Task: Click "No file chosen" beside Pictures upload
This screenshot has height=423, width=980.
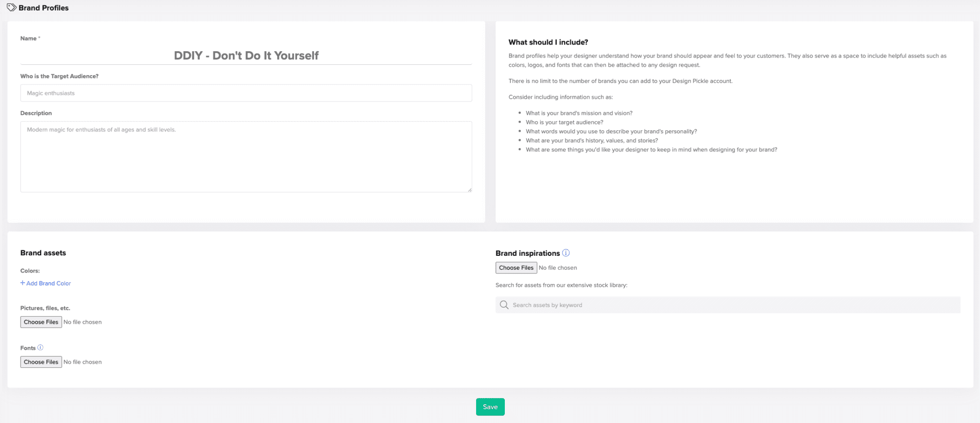Action: (83, 322)
